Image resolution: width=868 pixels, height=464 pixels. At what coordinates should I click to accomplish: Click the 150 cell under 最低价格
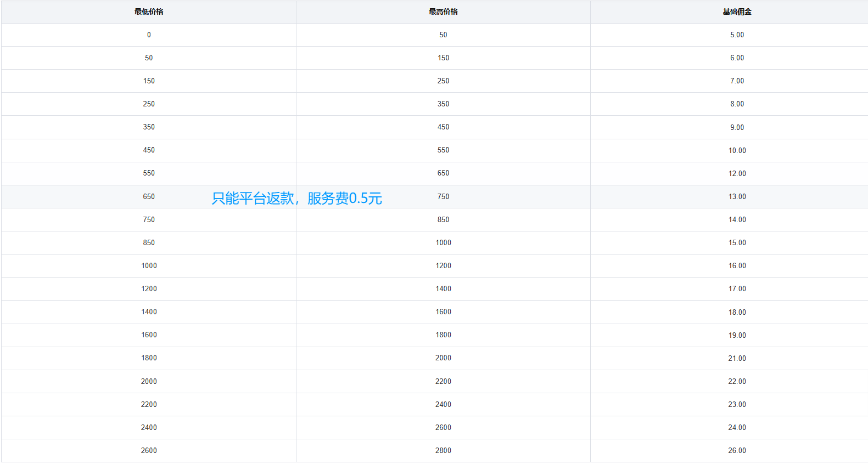click(149, 81)
